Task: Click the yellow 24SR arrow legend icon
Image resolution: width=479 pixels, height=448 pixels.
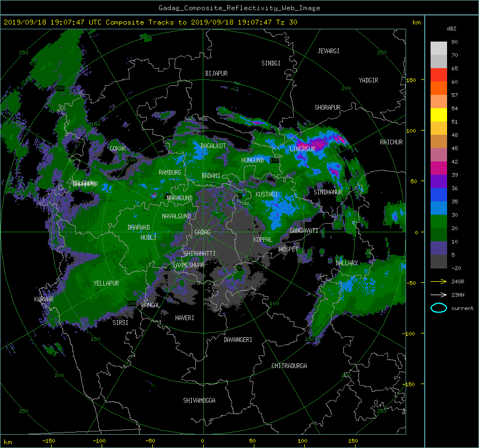Action: tap(439, 282)
